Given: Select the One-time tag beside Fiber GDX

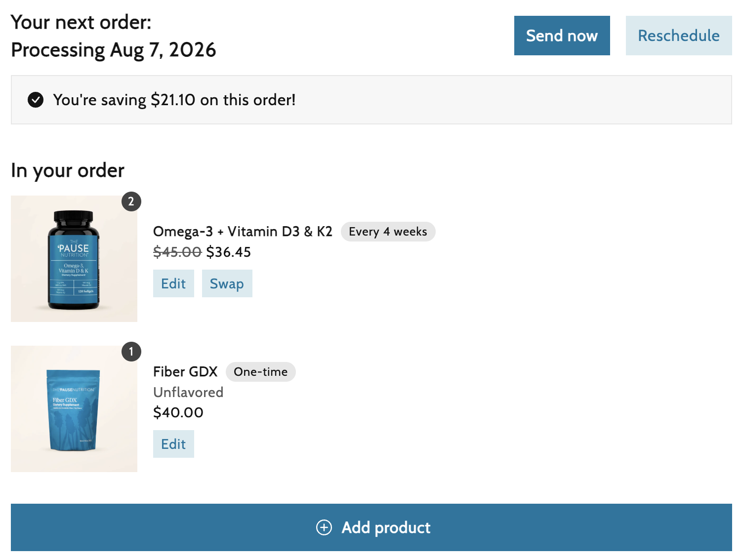Looking at the screenshot, I should (260, 372).
